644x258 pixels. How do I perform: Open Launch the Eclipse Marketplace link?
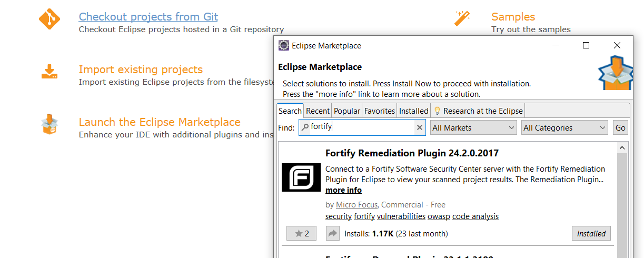pyautogui.click(x=160, y=122)
